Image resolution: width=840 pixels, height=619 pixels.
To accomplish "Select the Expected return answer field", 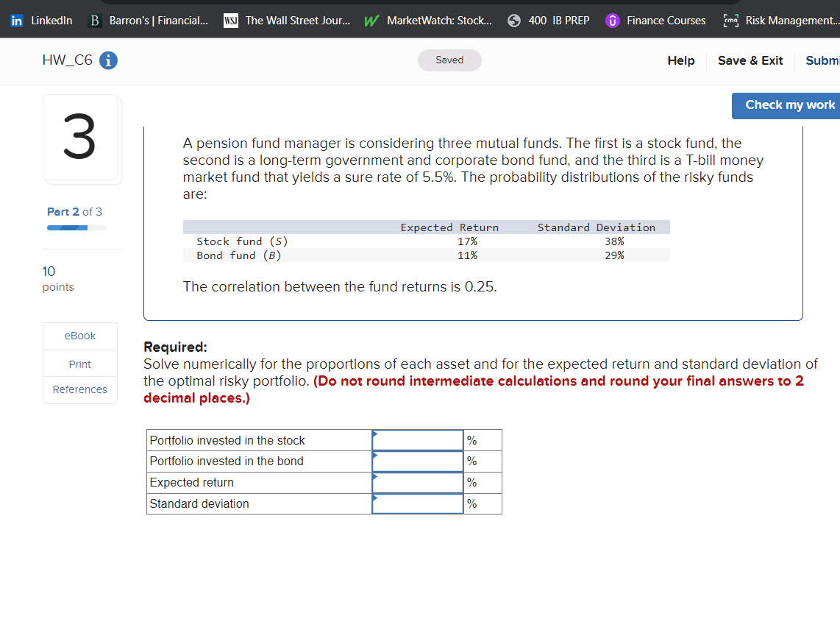I will coord(417,482).
